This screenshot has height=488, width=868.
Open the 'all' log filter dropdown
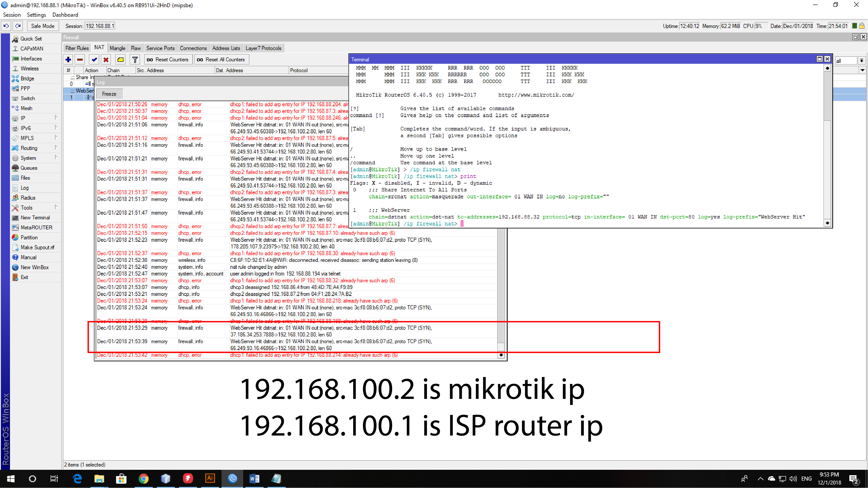[x=861, y=60]
